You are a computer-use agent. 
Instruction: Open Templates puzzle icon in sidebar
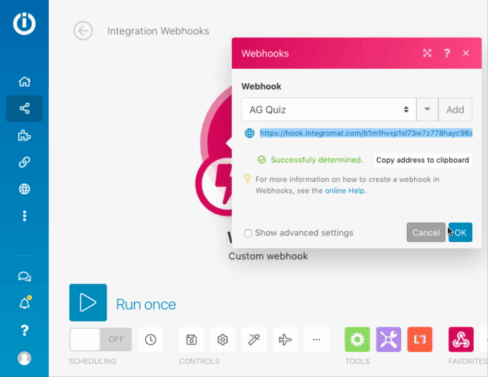point(24,136)
